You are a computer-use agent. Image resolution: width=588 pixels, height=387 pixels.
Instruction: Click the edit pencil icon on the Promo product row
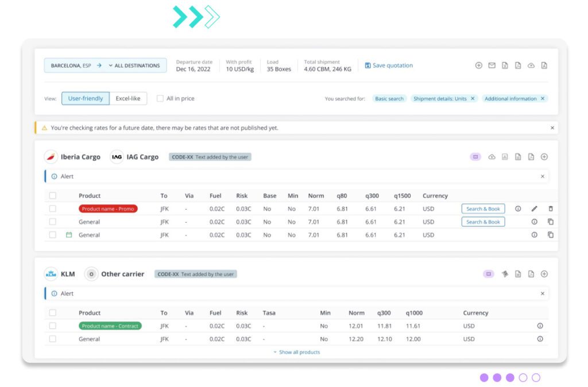pyautogui.click(x=536, y=208)
